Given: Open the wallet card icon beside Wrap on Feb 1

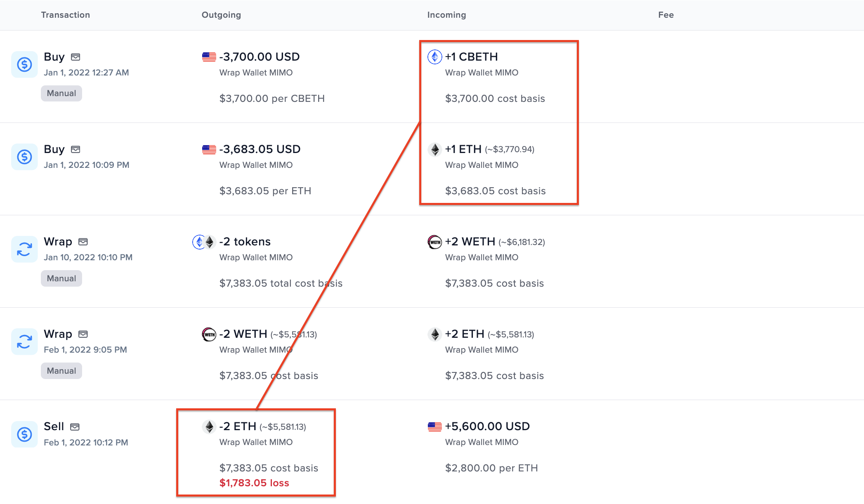Looking at the screenshot, I should tap(83, 334).
